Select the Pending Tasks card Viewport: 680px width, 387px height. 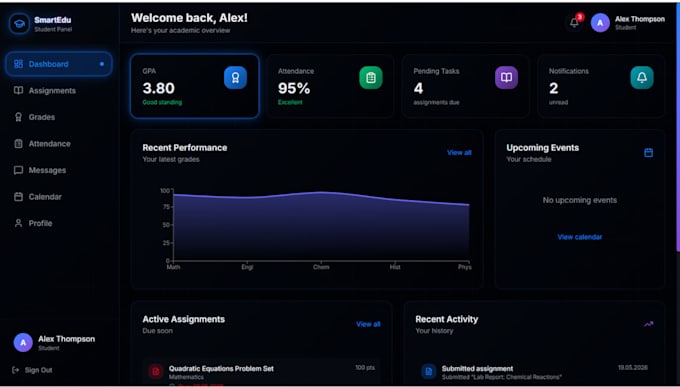pos(465,86)
